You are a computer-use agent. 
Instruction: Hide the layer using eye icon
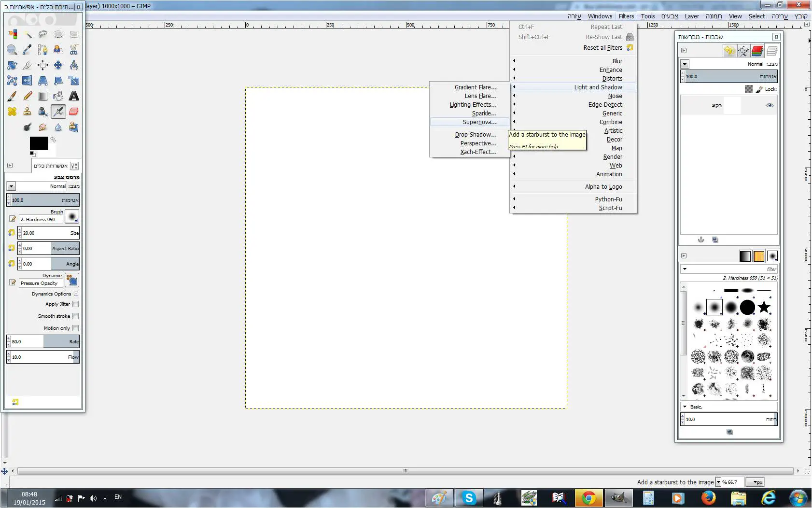(x=770, y=105)
